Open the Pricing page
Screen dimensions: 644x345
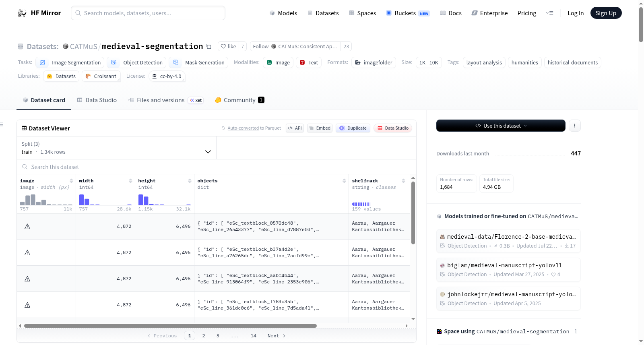click(x=527, y=13)
